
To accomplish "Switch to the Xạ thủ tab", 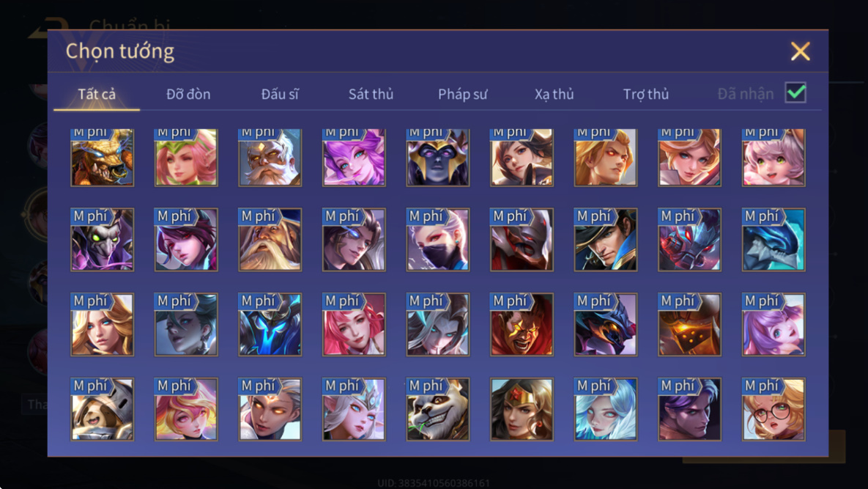I will [x=554, y=94].
